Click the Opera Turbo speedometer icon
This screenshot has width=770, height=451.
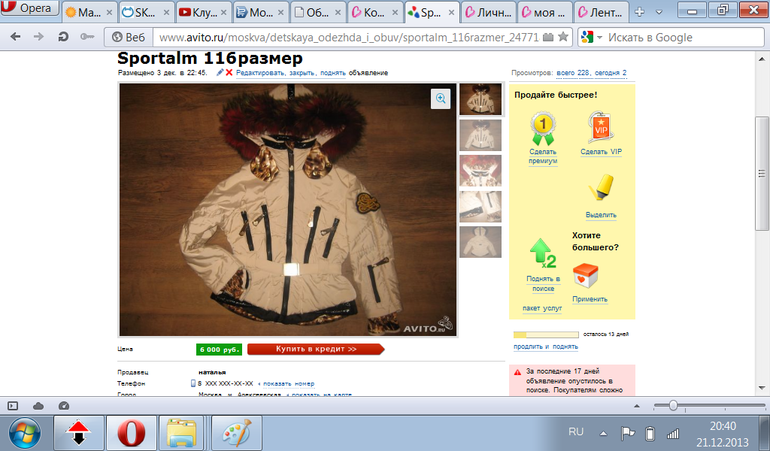pyautogui.click(x=63, y=406)
